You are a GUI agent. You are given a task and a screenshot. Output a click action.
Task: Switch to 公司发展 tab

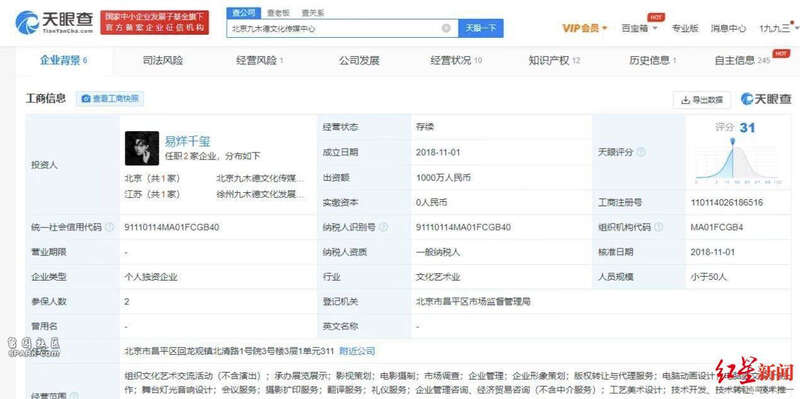click(x=359, y=61)
